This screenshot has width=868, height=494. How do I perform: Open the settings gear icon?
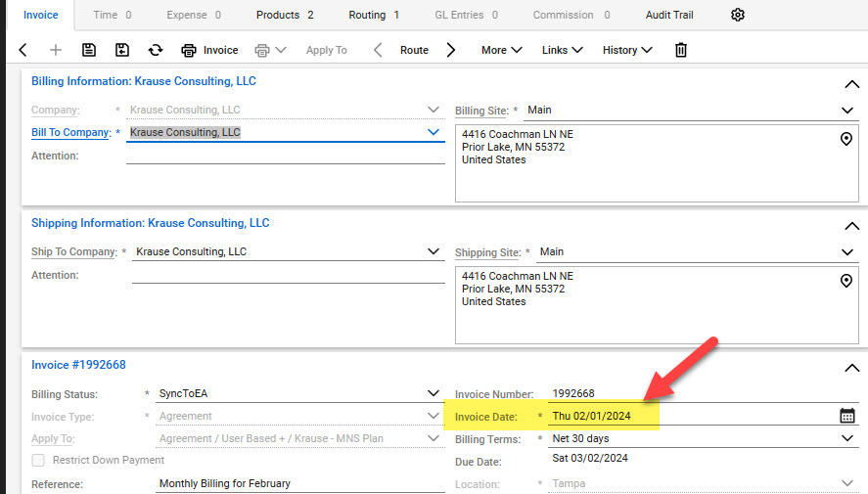[x=737, y=15]
